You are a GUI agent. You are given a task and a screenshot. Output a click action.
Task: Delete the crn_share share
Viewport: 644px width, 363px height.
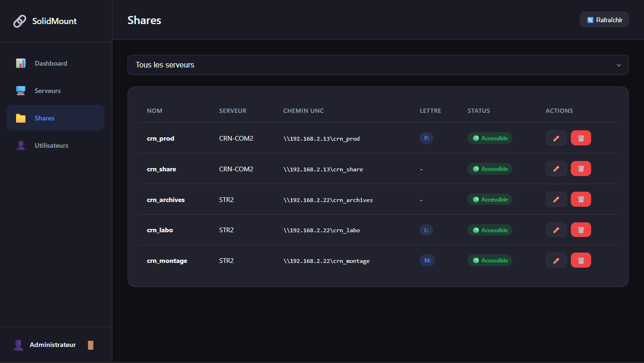pyautogui.click(x=581, y=169)
